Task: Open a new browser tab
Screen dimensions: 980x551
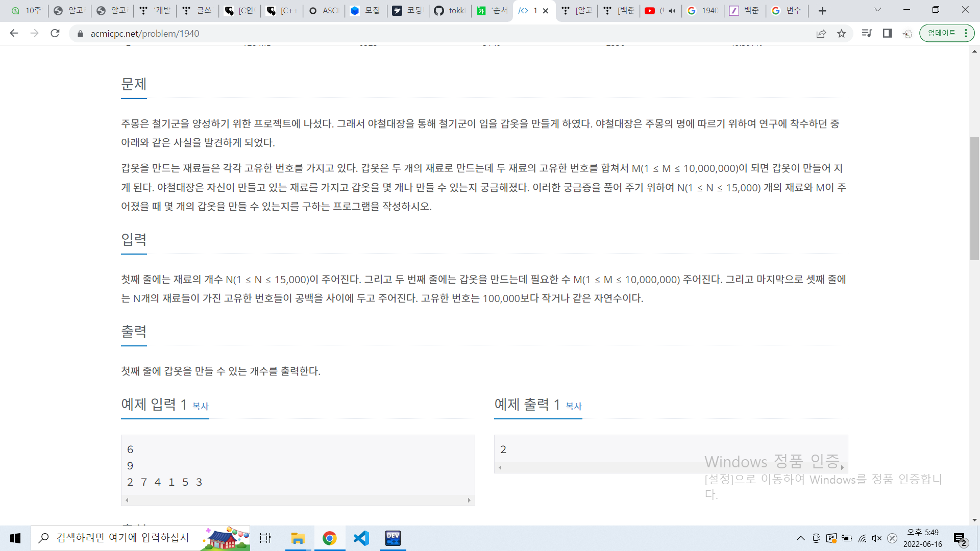Action: 822,11
